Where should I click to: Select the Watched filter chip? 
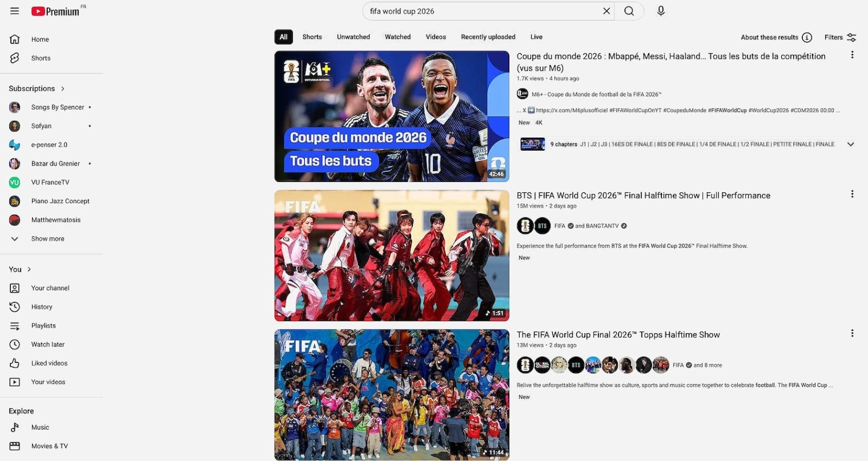[398, 37]
